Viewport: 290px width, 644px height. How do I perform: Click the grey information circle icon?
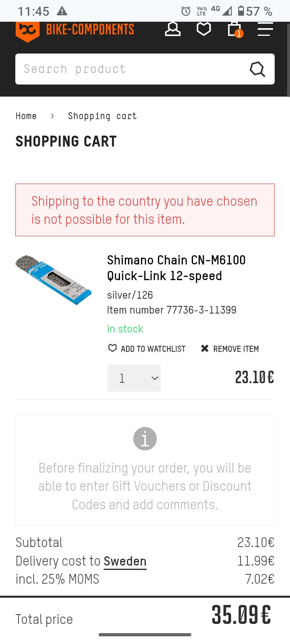tap(145, 439)
